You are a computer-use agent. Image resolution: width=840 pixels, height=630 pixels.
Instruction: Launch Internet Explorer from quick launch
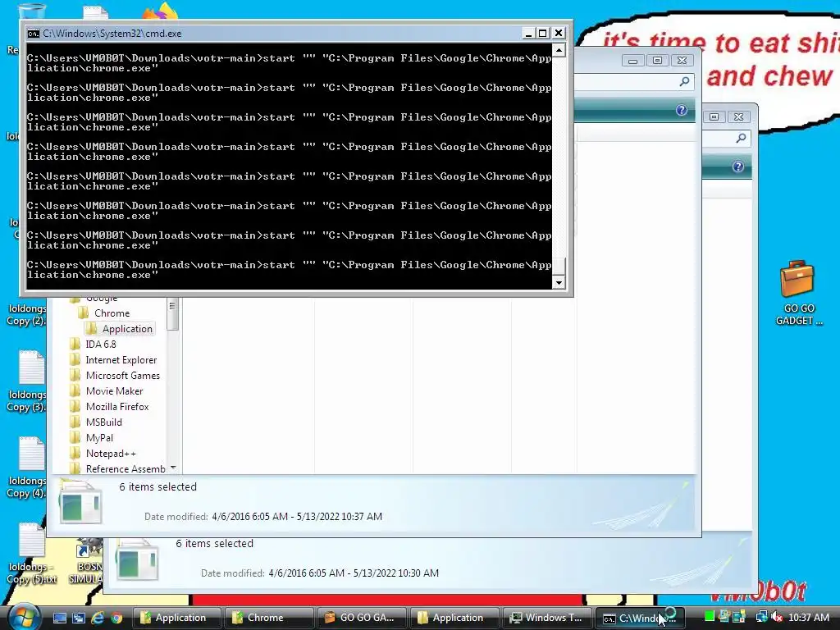(98, 619)
